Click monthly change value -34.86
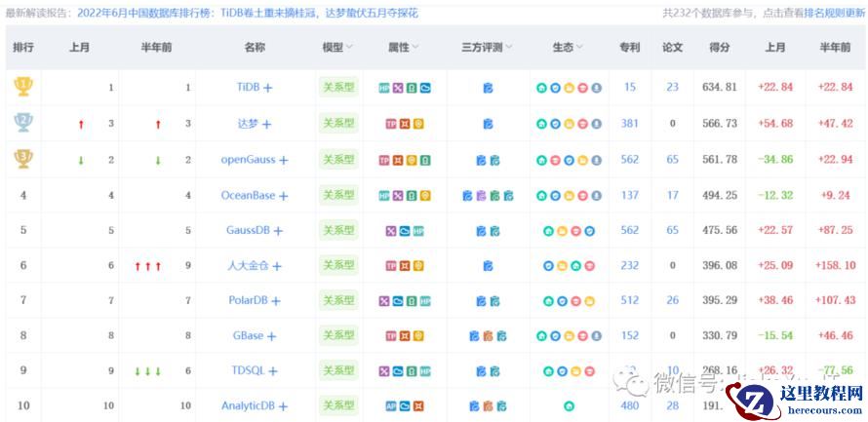The height and width of the screenshot is (422, 868). tap(775, 159)
